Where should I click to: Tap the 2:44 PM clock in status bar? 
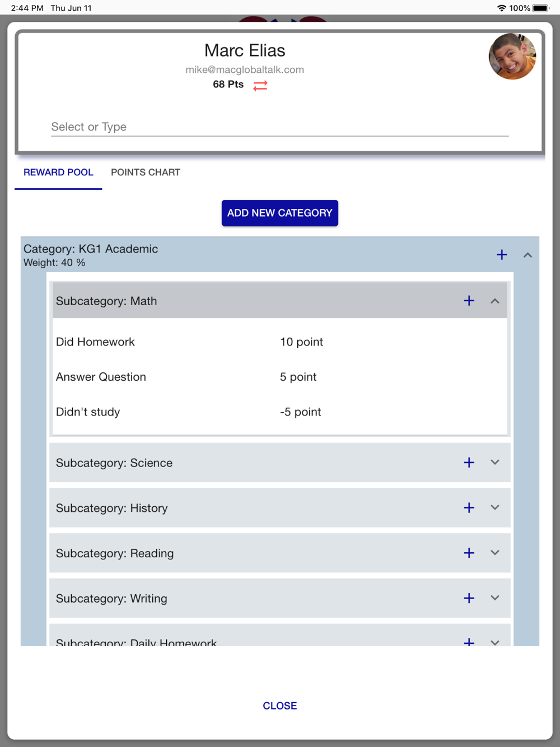pos(27,8)
